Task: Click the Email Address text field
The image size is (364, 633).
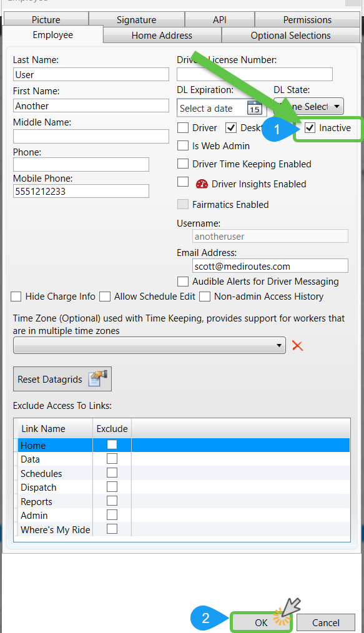Action: coord(270,266)
